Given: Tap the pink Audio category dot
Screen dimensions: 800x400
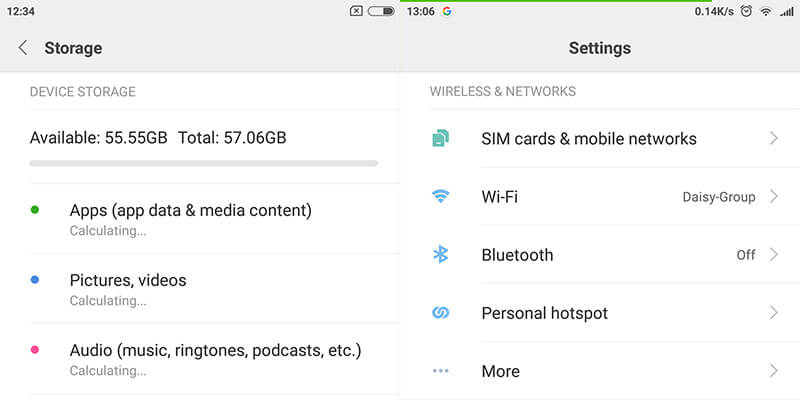Looking at the screenshot, I should (35, 350).
